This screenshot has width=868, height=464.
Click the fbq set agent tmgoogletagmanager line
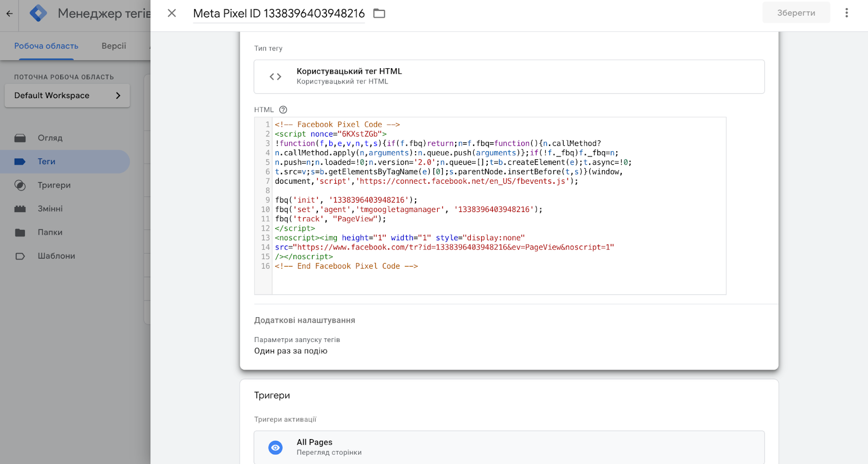tap(409, 210)
